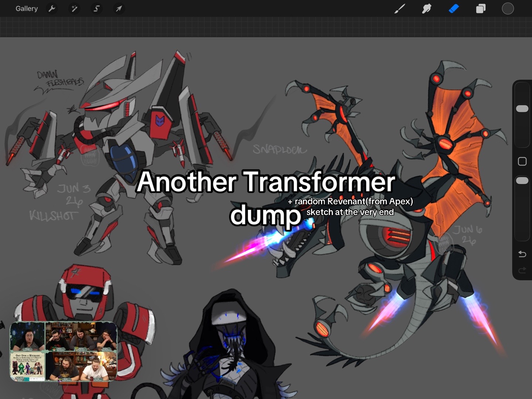Open the Adjustments magic wand menu
Viewport: 532px width, 399px height.
[x=74, y=8]
